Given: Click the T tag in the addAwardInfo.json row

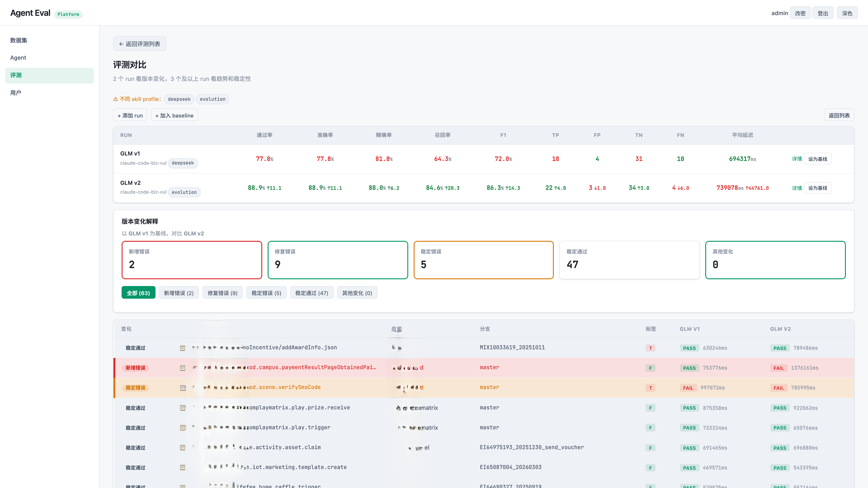Looking at the screenshot, I should click(x=650, y=348).
